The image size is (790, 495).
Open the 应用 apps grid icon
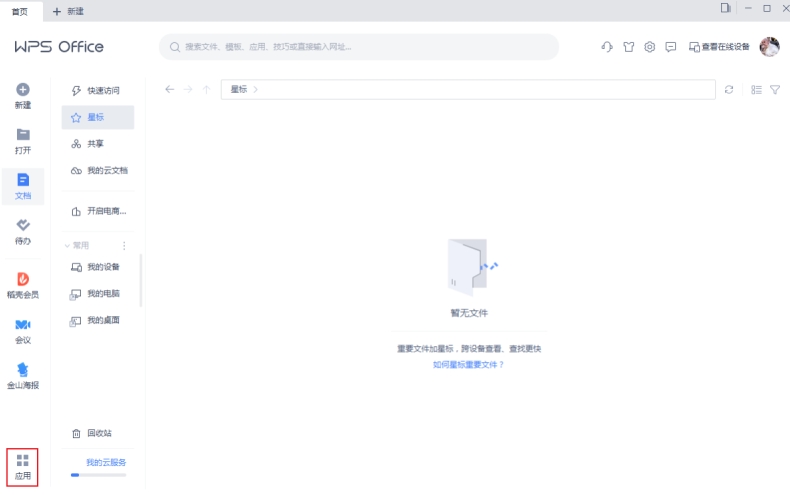[23, 460]
